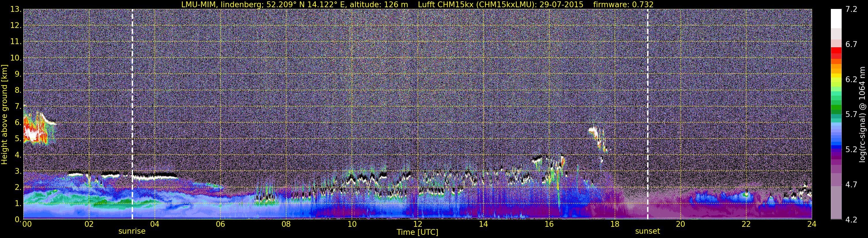Click the '3.' height axis tick label
The image size is (868, 238).
click(18, 171)
